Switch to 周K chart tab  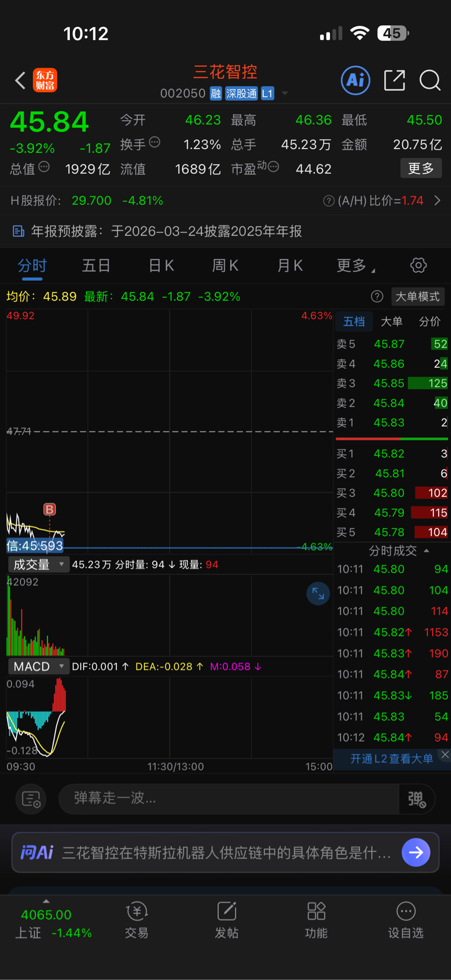coord(225,265)
